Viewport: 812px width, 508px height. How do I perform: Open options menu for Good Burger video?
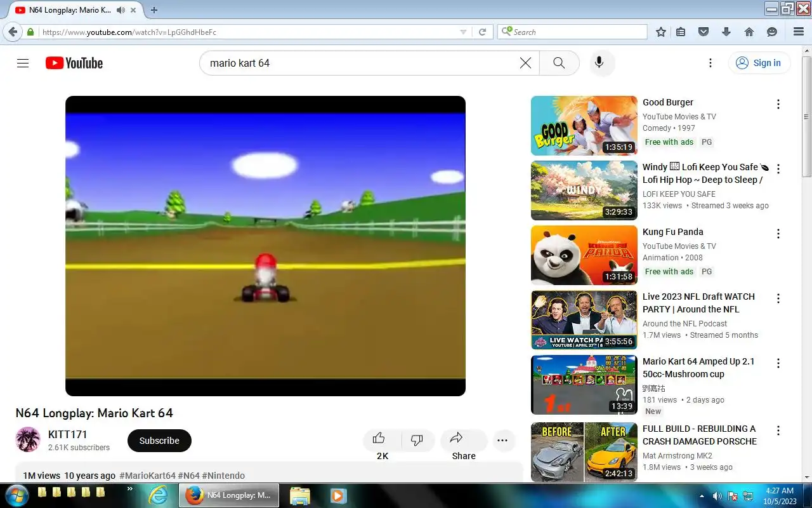coord(778,104)
